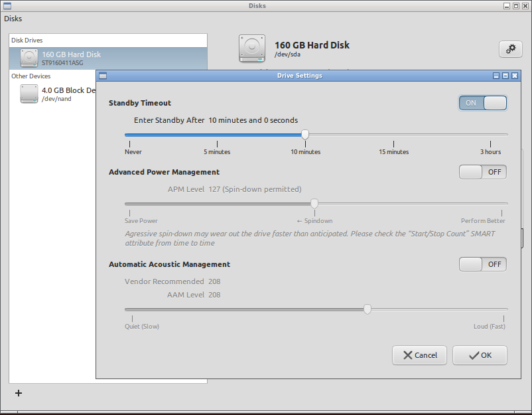Viewport: 532px width, 415px height.
Task: Click the AAM Level slider handle
Action: point(367,309)
